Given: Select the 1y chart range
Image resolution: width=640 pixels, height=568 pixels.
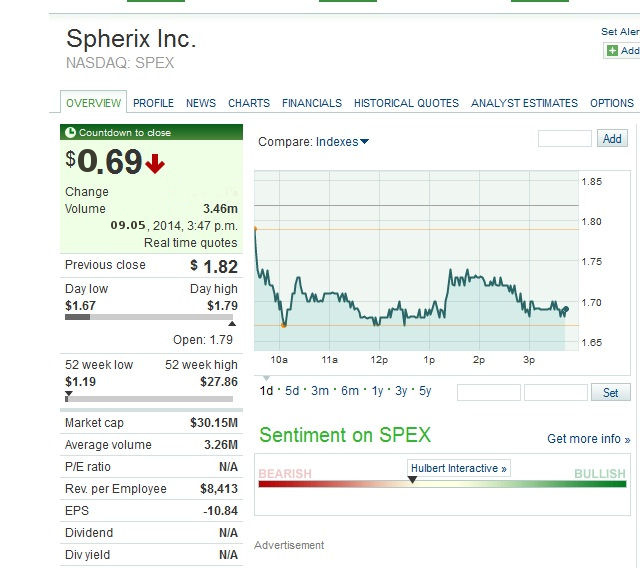Looking at the screenshot, I should click(x=378, y=391).
